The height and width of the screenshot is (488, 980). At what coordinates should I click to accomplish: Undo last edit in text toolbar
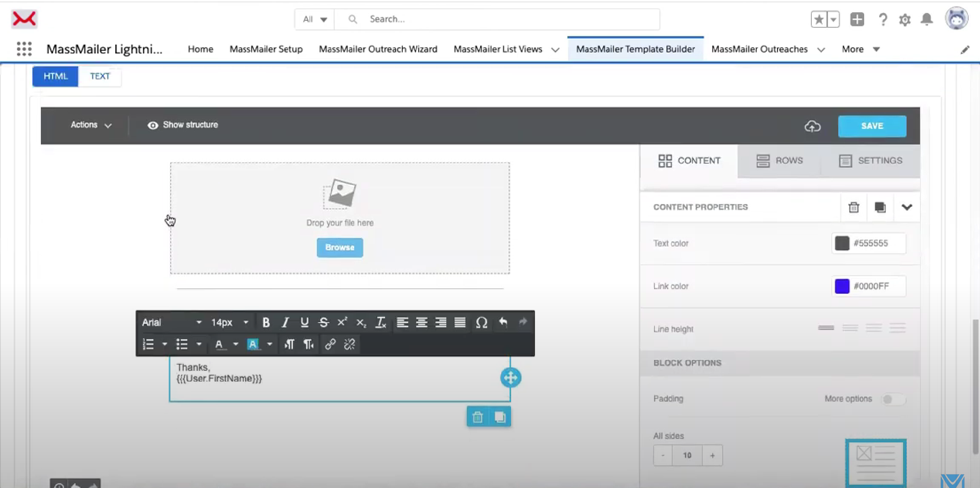pos(503,322)
